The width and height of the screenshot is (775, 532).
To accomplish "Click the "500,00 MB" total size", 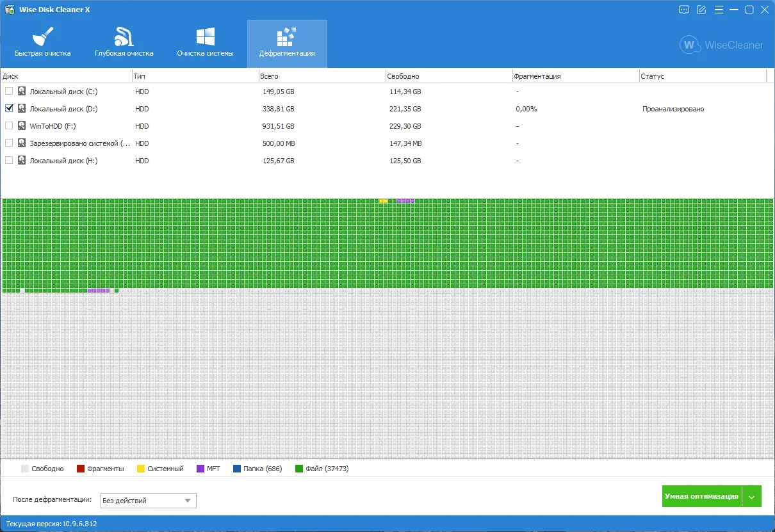I will click(279, 143).
